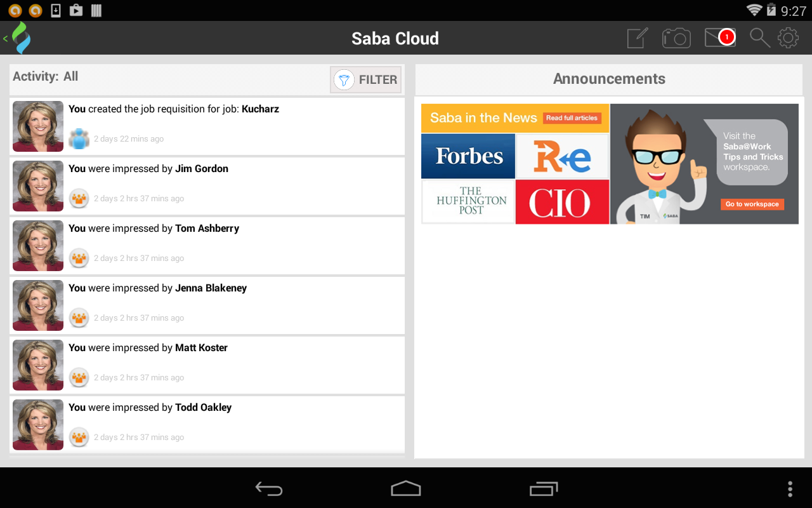This screenshot has height=508, width=812.
Task: Open the mail inbox with notification badge
Action: click(719, 38)
